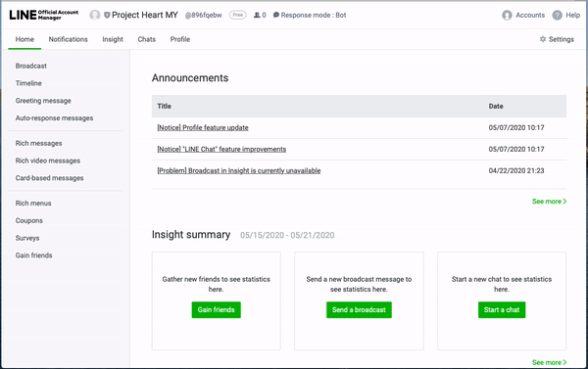The image size is (588, 369).
Task: Open Auto-response messages in the sidebar
Action: pos(54,118)
